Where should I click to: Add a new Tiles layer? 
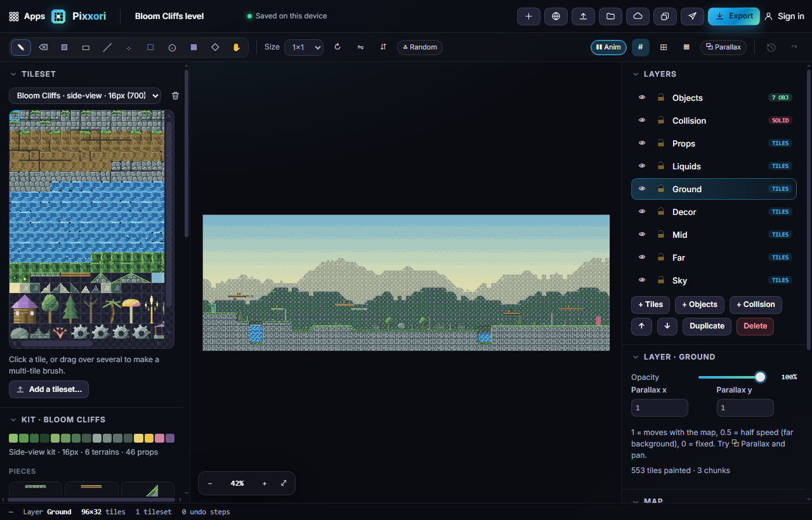coord(650,305)
